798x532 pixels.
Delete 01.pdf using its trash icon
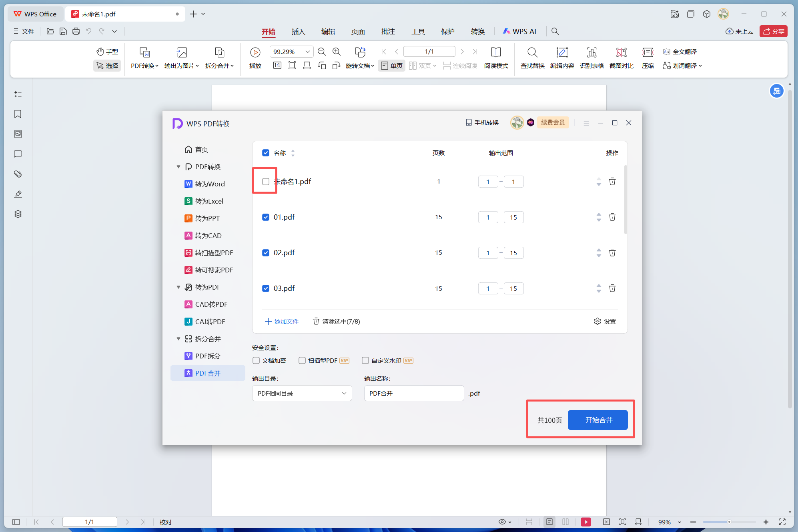pyautogui.click(x=612, y=217)
